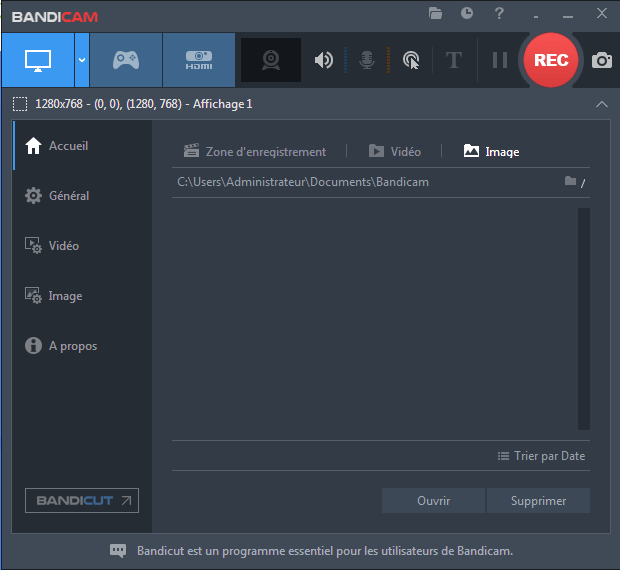Image resolution: width=620 pixels, height=575 pixels.
Task: Select screen recording mode
Action: point(38,60)
